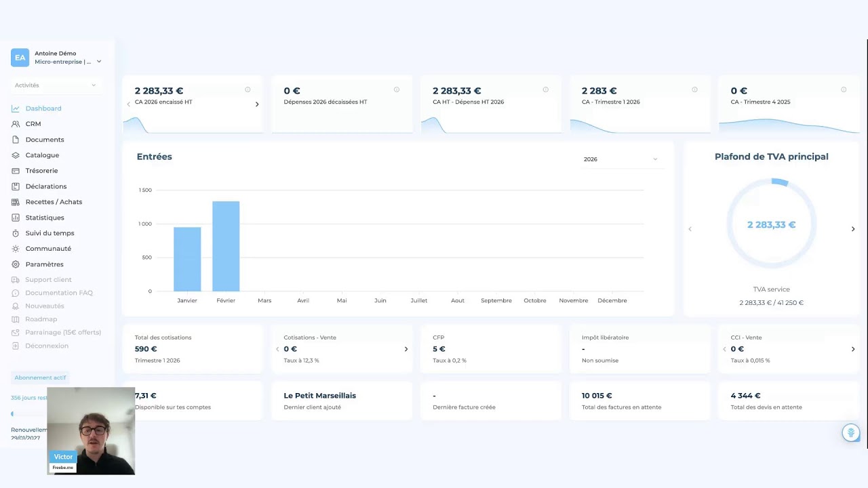Click the TVA plafond donut progress ring
Image resolution: width=868 pixels, height=488 pixels.
(x=772, y=224)
